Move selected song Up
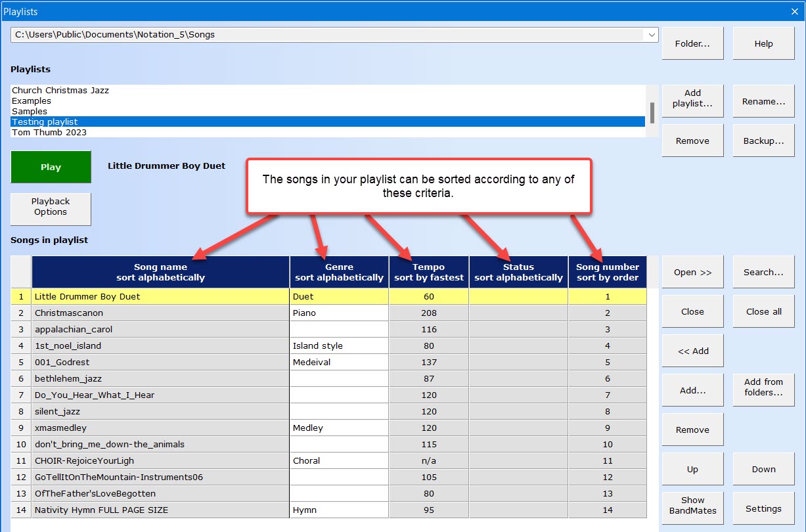 [692, 470]
